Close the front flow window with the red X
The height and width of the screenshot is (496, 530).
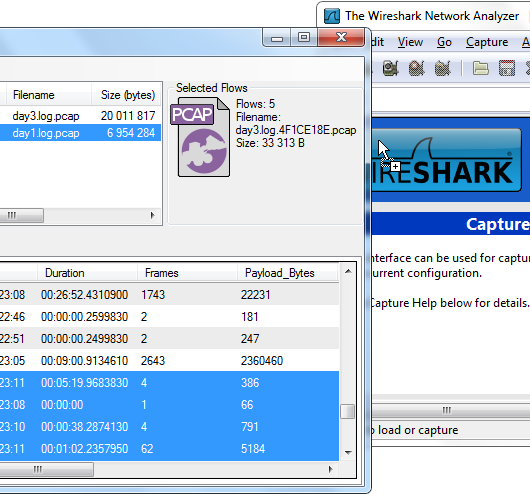point(341,37)
